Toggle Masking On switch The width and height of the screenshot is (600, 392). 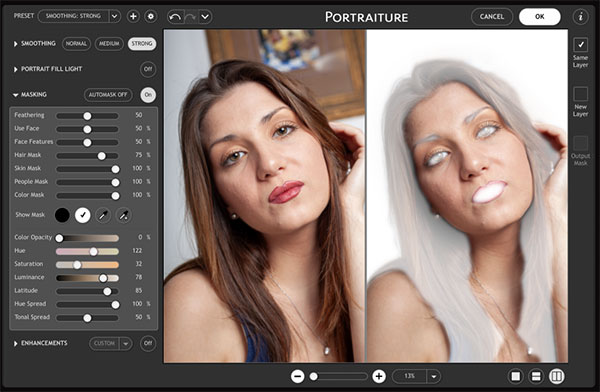(148, 95)
